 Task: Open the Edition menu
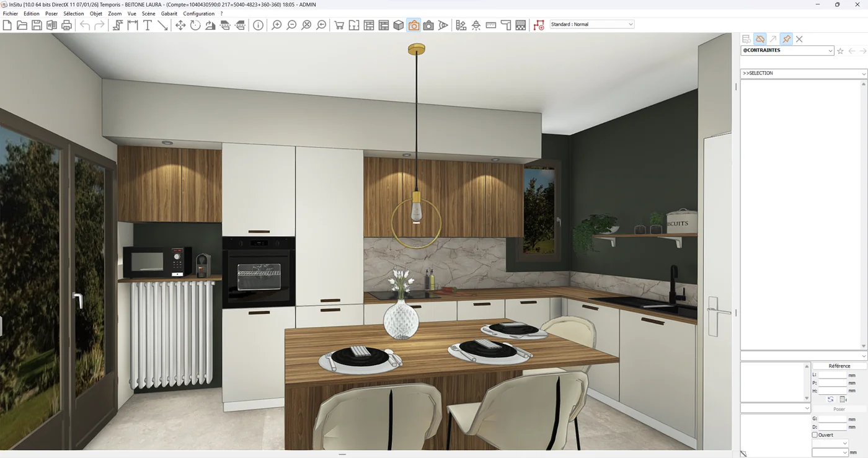click(32, 14)
